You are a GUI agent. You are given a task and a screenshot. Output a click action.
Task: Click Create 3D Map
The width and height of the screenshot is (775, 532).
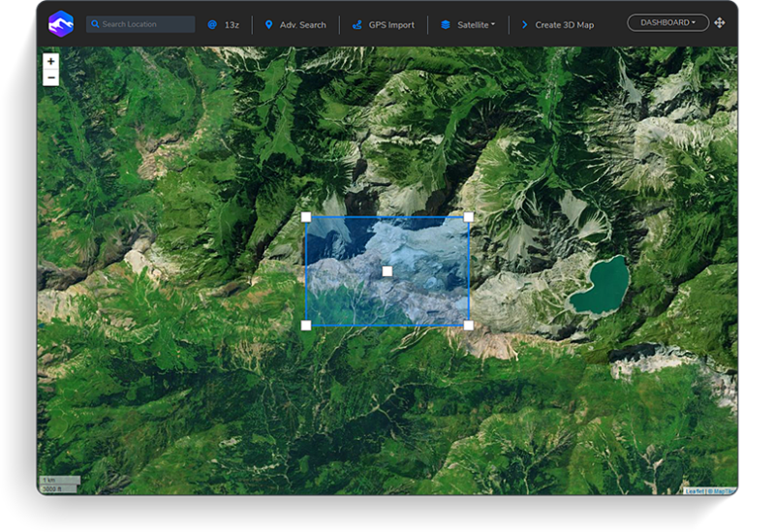[x=565, y=25]
